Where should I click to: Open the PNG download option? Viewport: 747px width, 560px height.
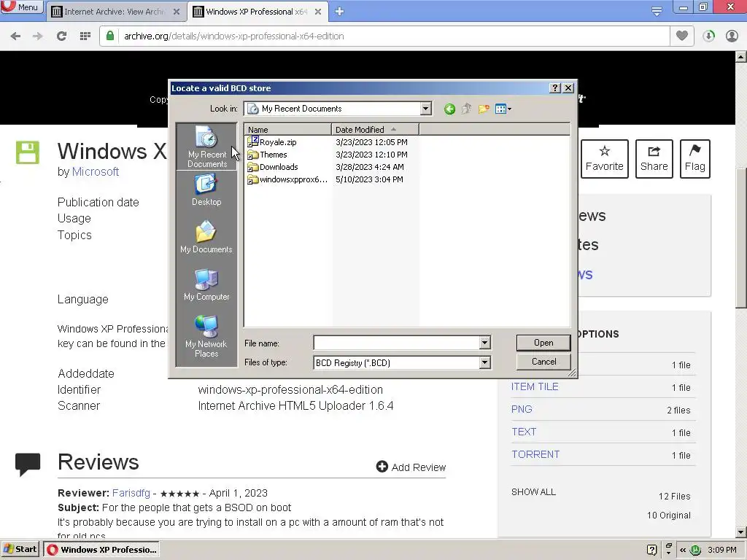coord(522,409)
